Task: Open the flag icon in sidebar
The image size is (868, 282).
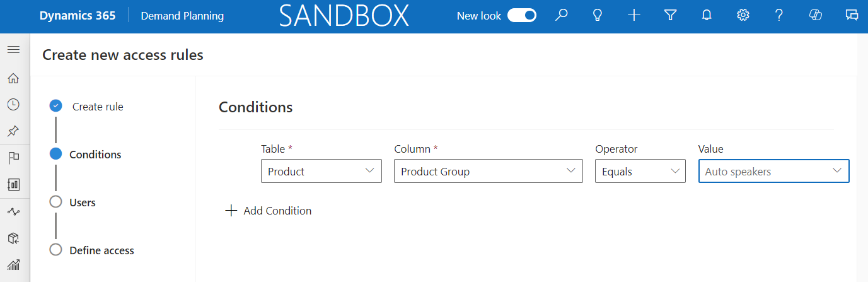Action: 13,158
